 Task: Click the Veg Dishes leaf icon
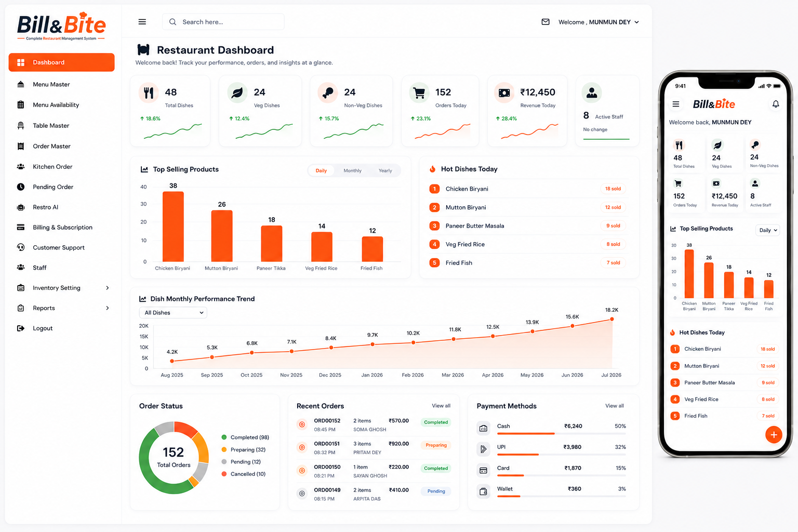[x=237, y=93]
